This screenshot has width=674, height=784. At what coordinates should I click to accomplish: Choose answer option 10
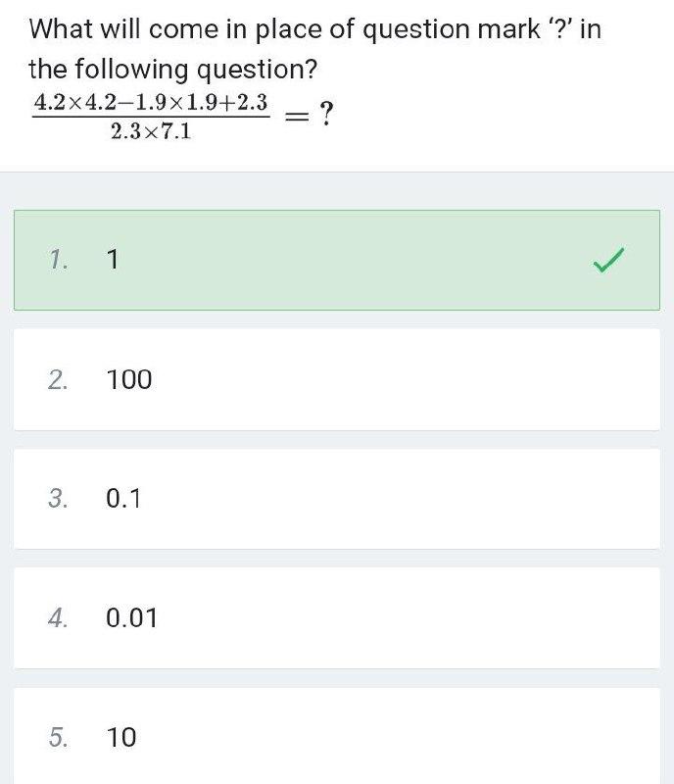point(121,737)
